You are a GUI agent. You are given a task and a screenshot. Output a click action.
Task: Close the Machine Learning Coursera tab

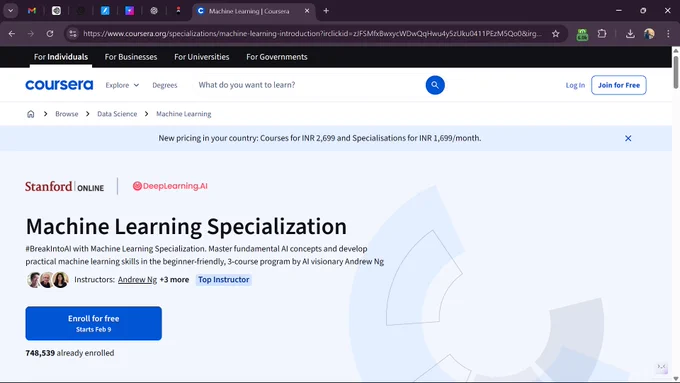(x=307, y=11)
